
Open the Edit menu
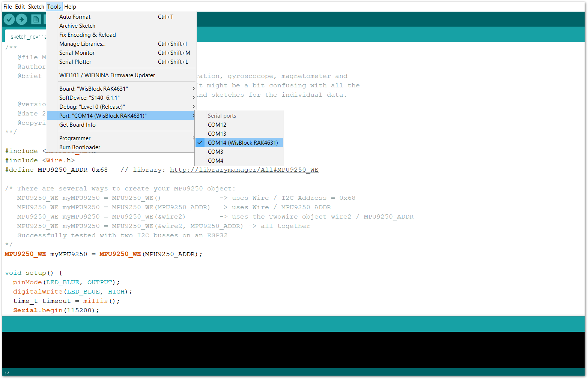pyautogui.click(x=20, y=6)
